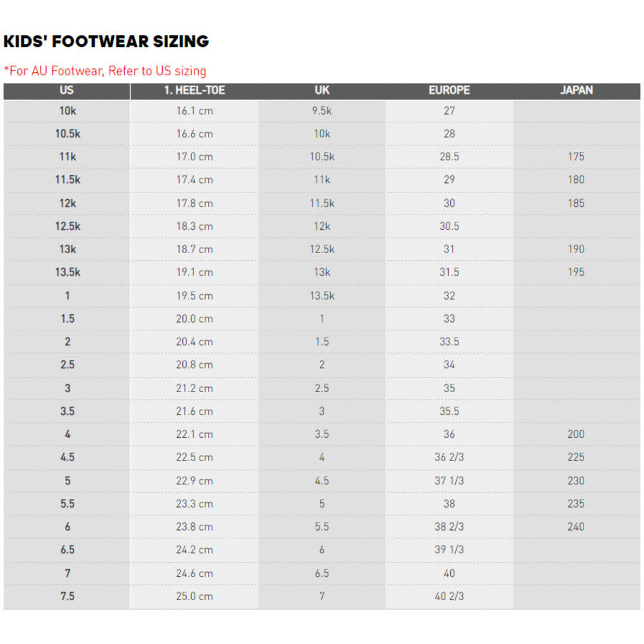Click the US column header
644x644 pixels.
(67, 90)
